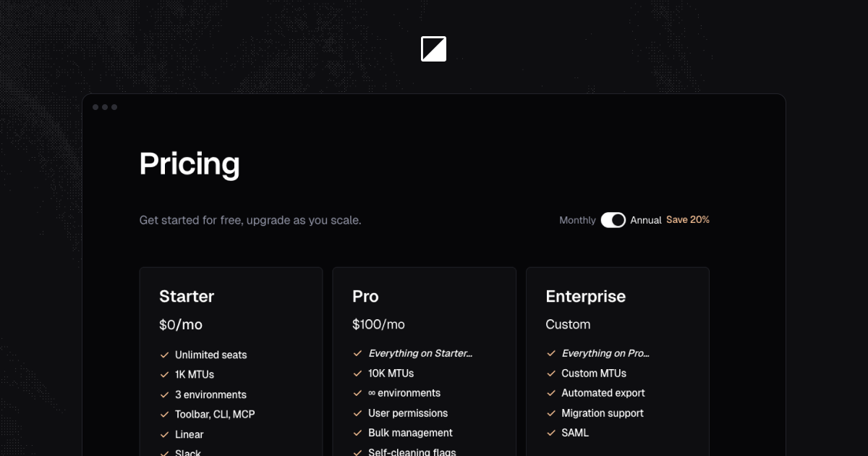
Task: Click the black-and-white square logo at top
Action: point(433,49)
